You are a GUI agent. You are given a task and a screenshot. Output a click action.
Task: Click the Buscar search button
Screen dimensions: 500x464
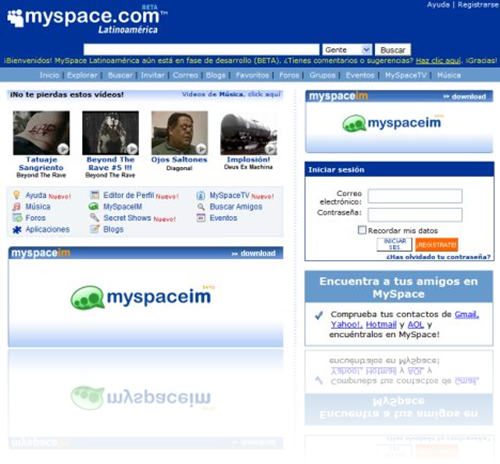click(393, 50)
